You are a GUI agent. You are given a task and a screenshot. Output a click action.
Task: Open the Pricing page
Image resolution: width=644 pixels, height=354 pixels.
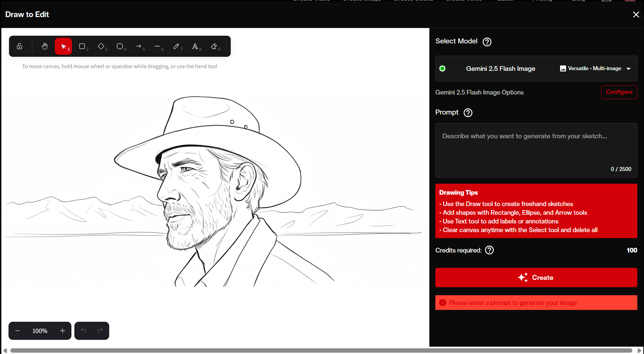pos(542,1)
